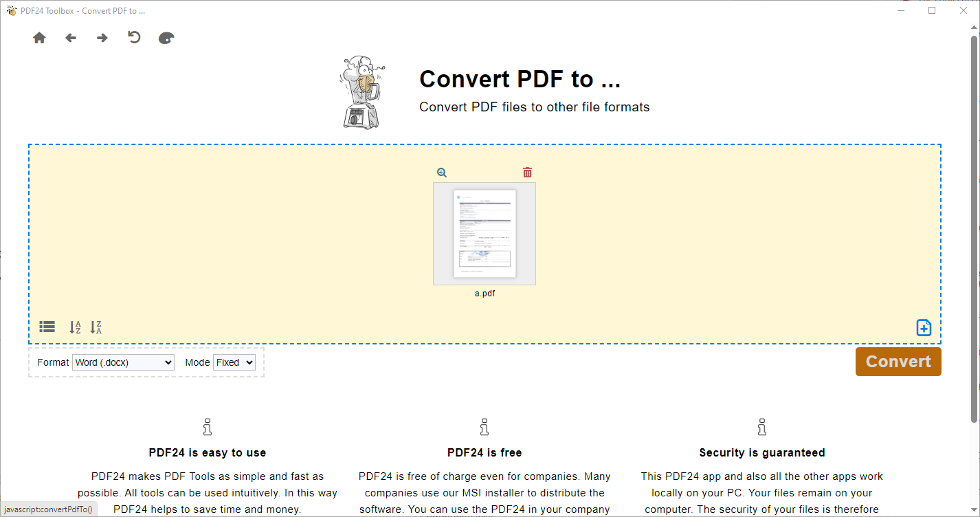Image resolution: width=980 pixels, height=517 pixels.
Task: Click subtitle 'Convert PDF files to other file formats'
Action: 535,107
